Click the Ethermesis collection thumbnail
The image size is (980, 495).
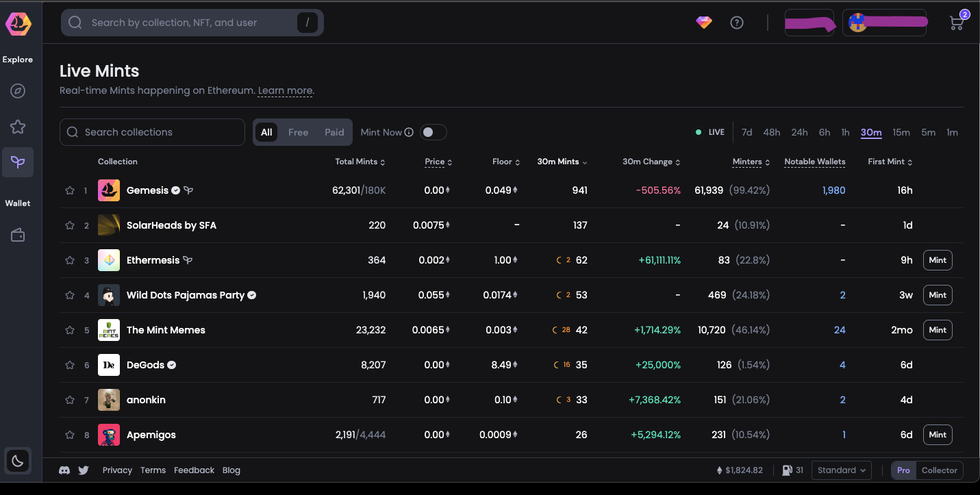point(109,260)
